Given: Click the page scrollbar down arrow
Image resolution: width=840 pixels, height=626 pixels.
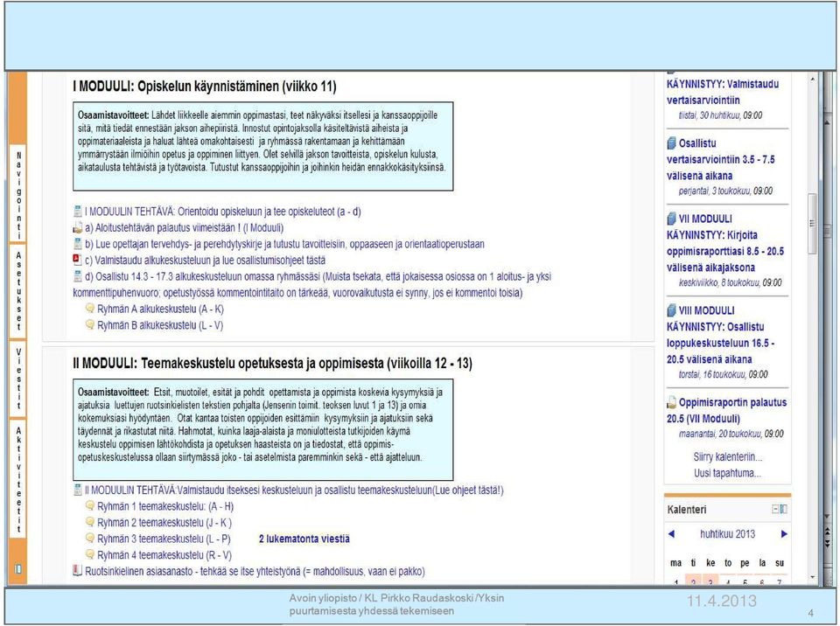Looking at the screenshot, I should 813,577.
